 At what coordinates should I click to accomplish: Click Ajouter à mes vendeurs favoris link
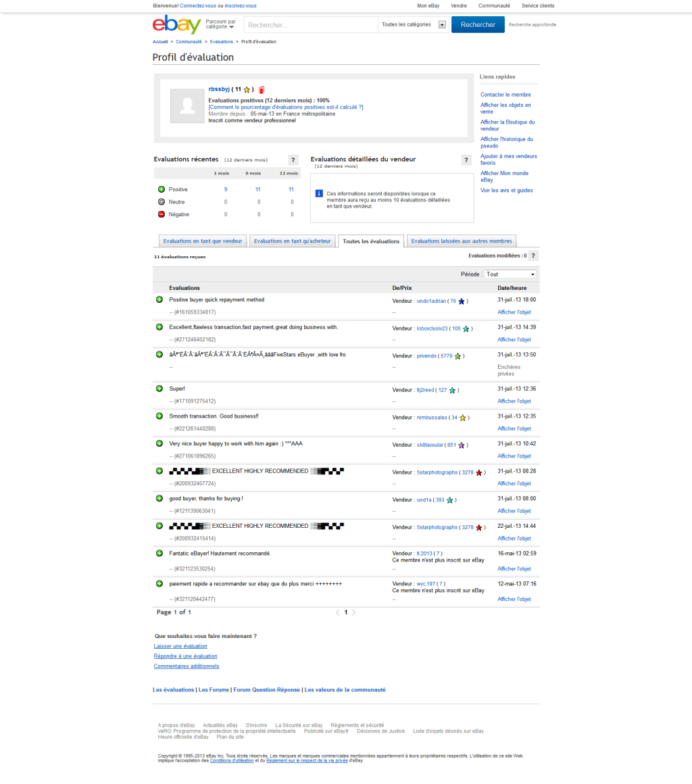click(x=508, y=160)
